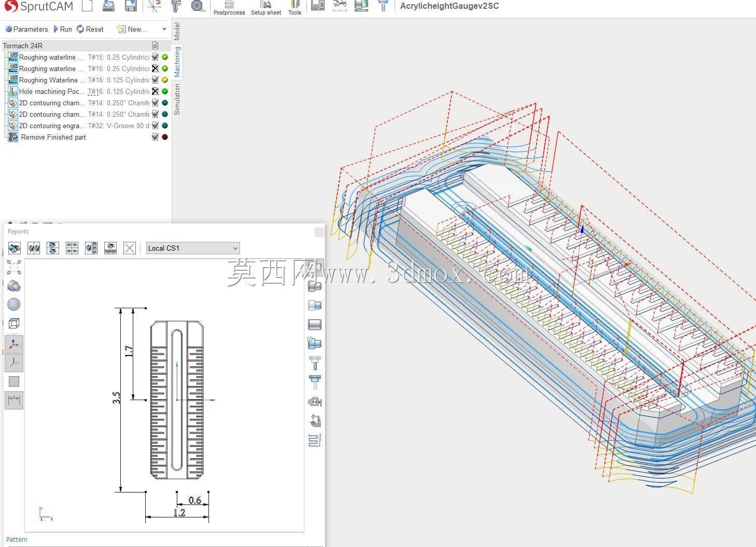Open the Setup sheet
Screen dimensions: 756x547
tap(266, 8)
